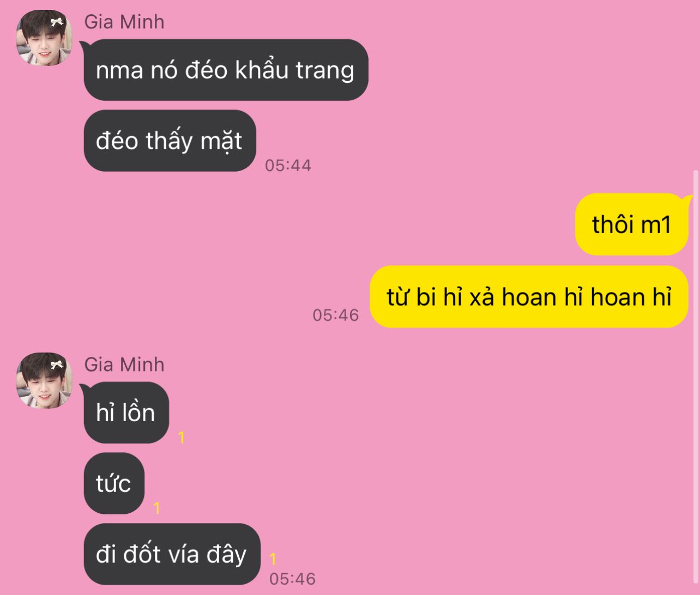Click the 05:46 timestamp beside yellow bubble
Screen dimensions: 700x595
click(336, 315)
